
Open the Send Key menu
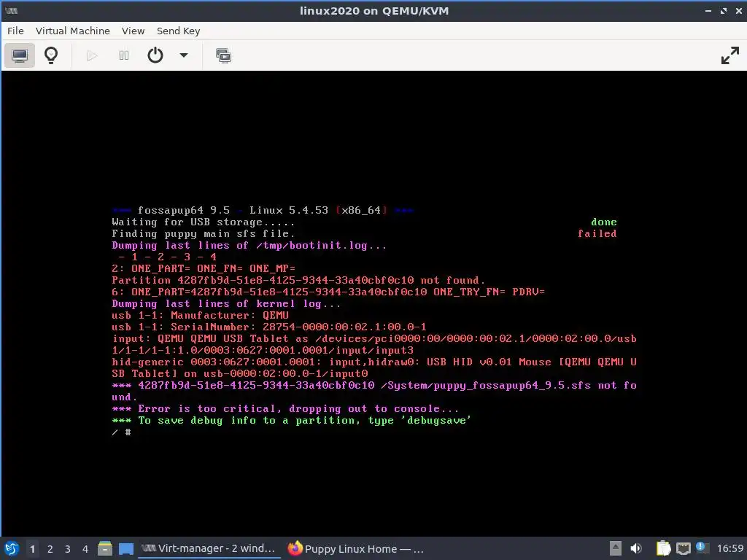(178, 31)
